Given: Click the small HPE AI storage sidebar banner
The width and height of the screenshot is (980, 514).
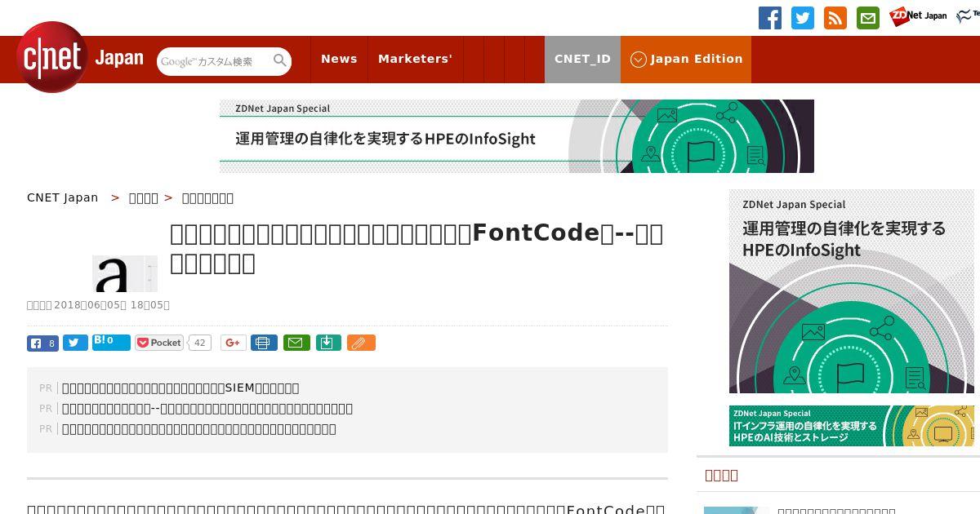Looking at the screenshot, I should pyautogui.click(x=852, y=426).
